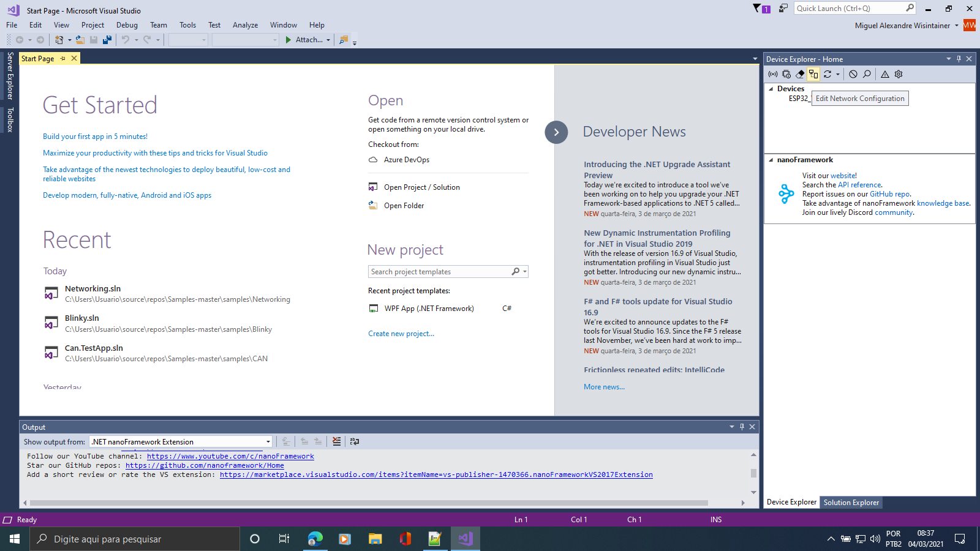Expand the Attach button dropdown arrow
The height and width of the screenshot is (551, 980).
click(328, 40)
